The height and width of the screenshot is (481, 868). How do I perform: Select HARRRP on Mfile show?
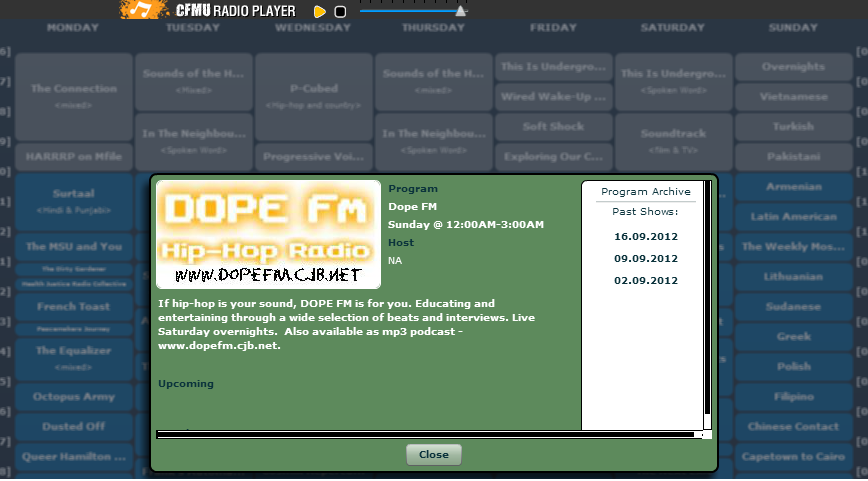(74, 157)
